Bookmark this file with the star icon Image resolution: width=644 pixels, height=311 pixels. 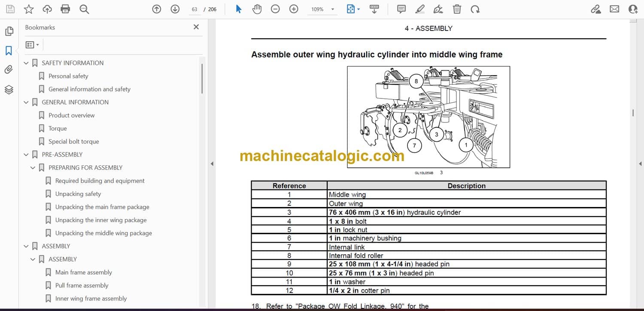tap(28, 9)
